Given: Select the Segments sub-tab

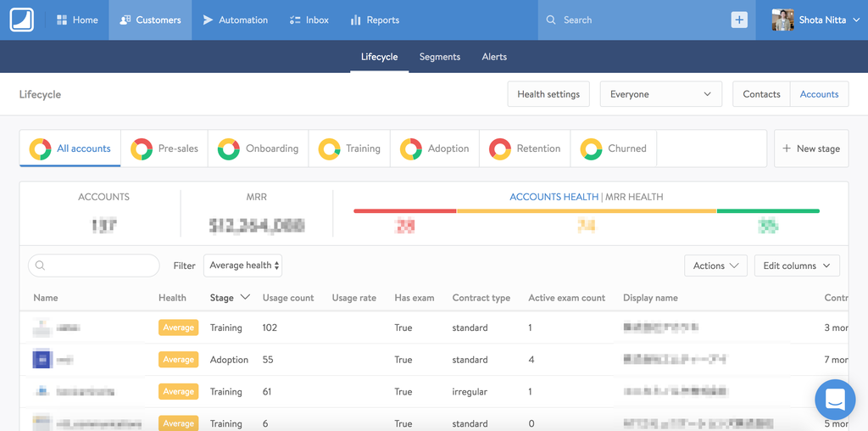Looking at the screenshot, I should tap(440, 57).
